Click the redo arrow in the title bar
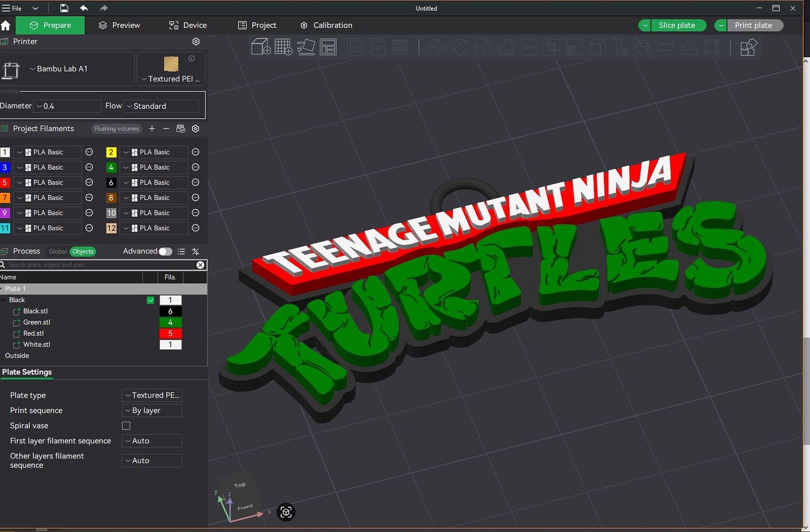The width and height of the screenshot is (810, 532). [104, 8]
